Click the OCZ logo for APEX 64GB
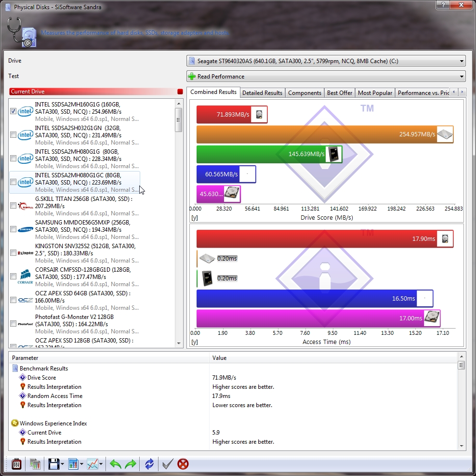Image resolution: width=476 pixels, height=476 pixels. pos(26,300)
